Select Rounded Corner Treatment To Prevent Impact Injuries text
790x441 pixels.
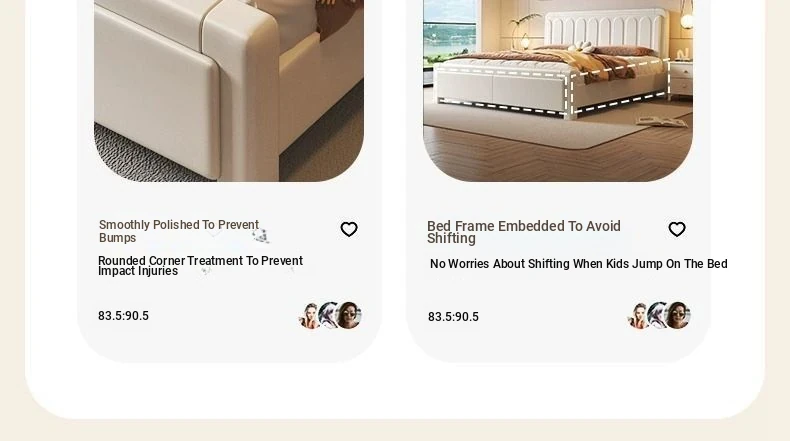(x=200, y=266)
